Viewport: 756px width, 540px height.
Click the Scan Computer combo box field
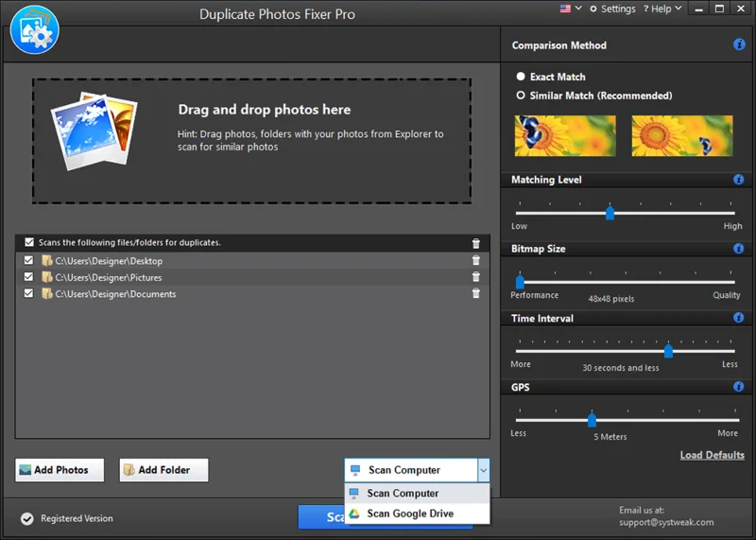[x=417, y=470]
